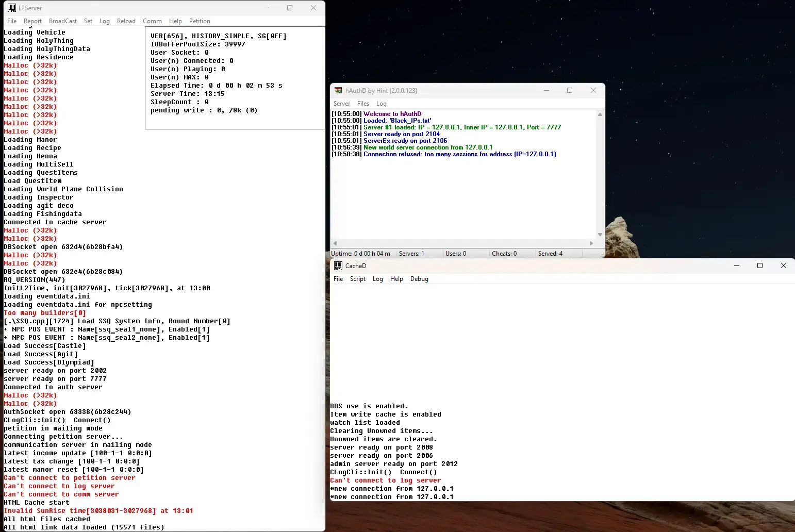Click hAuthD log scroll right arrow
This screenshot has width=795, height=532.
click(x=591, y=243)
